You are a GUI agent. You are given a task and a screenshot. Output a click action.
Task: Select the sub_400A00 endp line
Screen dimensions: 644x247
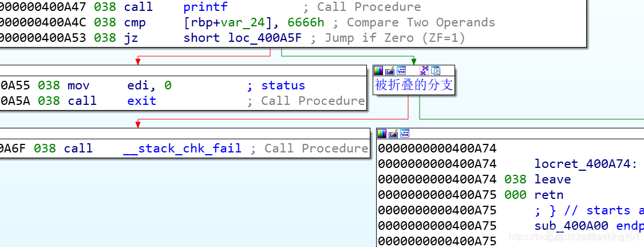(588, 226)
